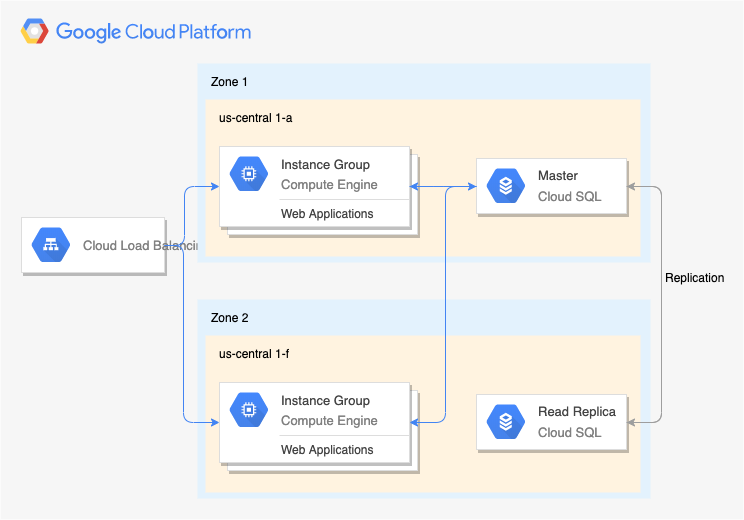Select Compute Engine text in Zone 2 card
The image size is (744, 520).
coord(329,420)
